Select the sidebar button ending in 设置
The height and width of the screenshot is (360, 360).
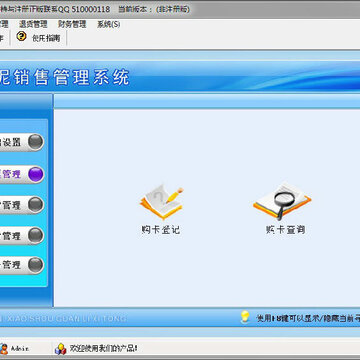(x=22, y=142)
